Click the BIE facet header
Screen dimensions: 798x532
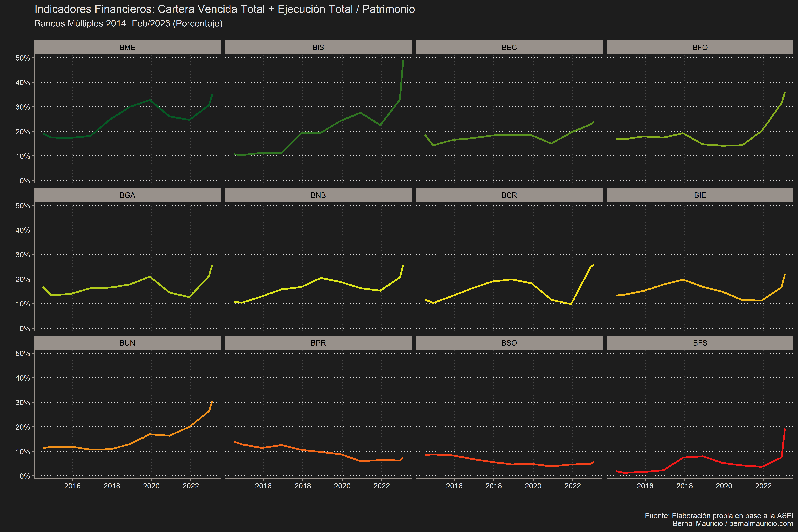pos(700,195)
